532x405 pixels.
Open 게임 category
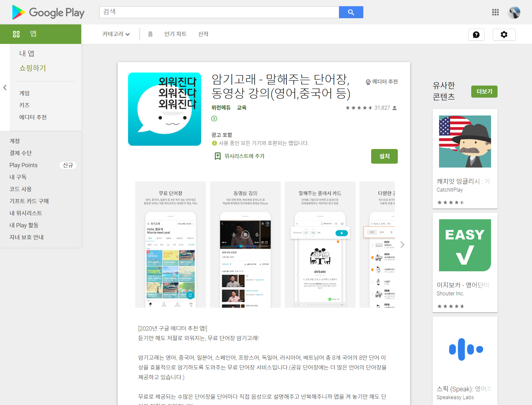[24, 93]
